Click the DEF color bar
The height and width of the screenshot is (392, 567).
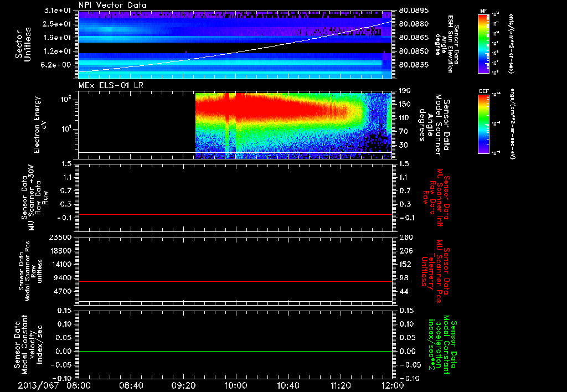483,124
